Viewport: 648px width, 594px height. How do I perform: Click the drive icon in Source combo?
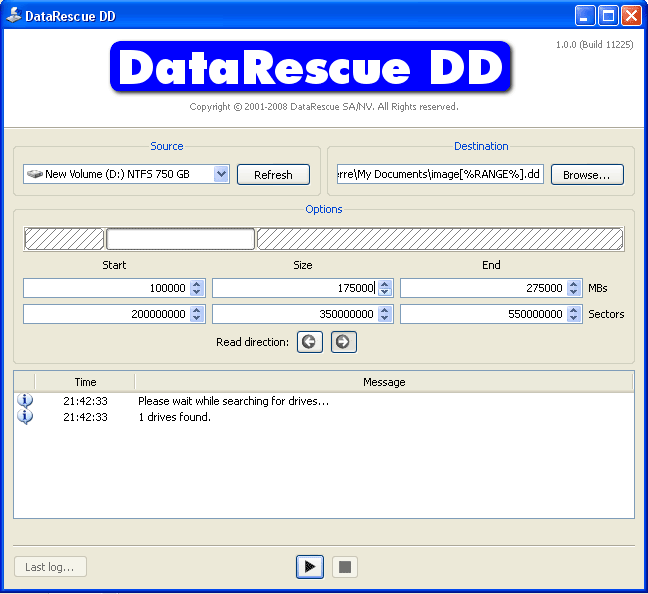coord(35,174)
